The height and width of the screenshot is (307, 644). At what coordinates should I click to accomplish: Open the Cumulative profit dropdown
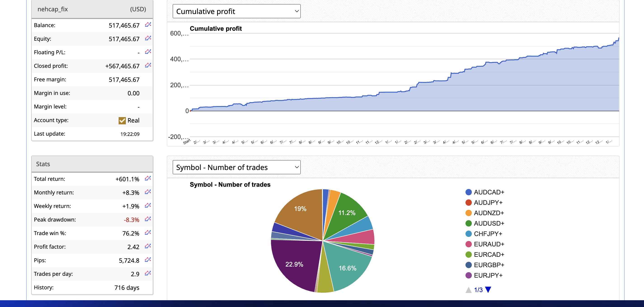pos(236,11)
